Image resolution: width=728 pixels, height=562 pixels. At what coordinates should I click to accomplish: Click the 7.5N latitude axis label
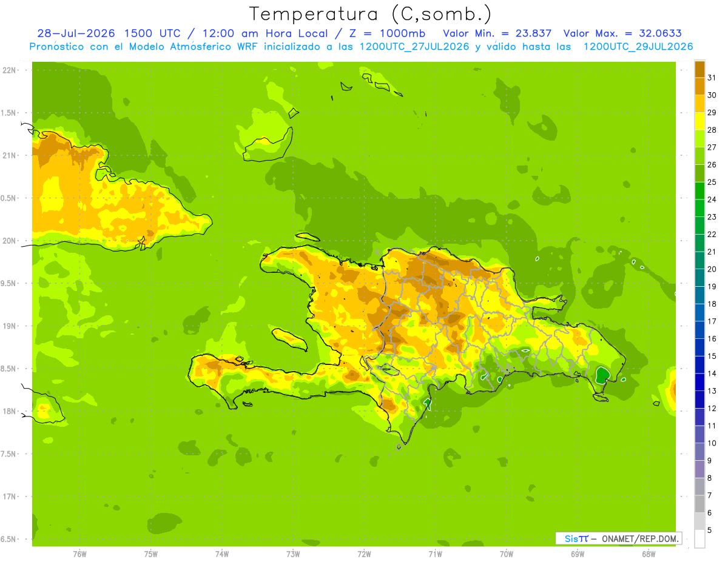click(x=9, y=454)
